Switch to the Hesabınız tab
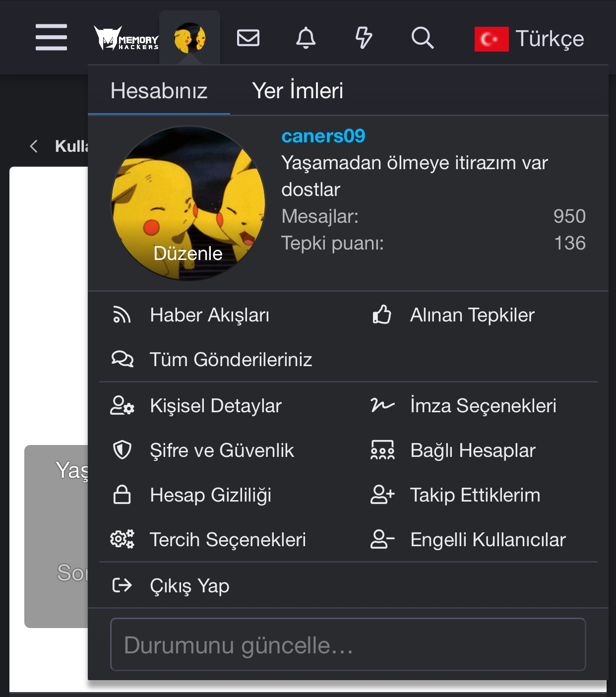The image size is (616, 697). click(x=159, y=91)
